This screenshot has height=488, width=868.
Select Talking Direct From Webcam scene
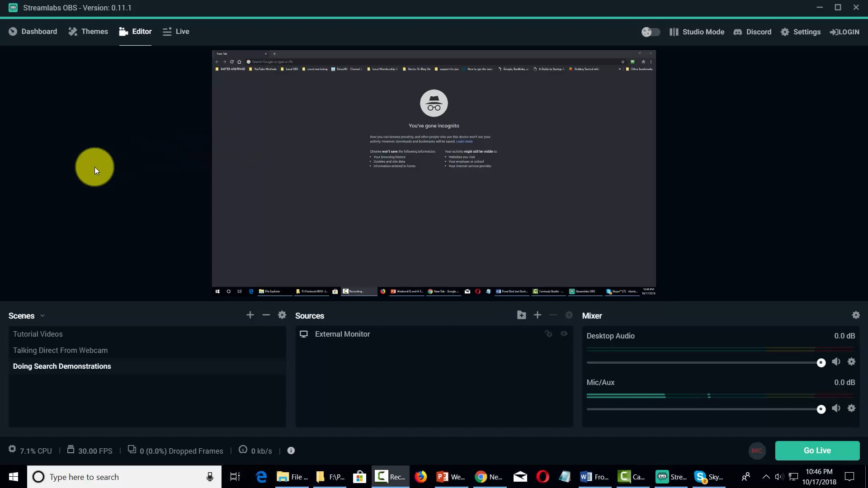60,350
